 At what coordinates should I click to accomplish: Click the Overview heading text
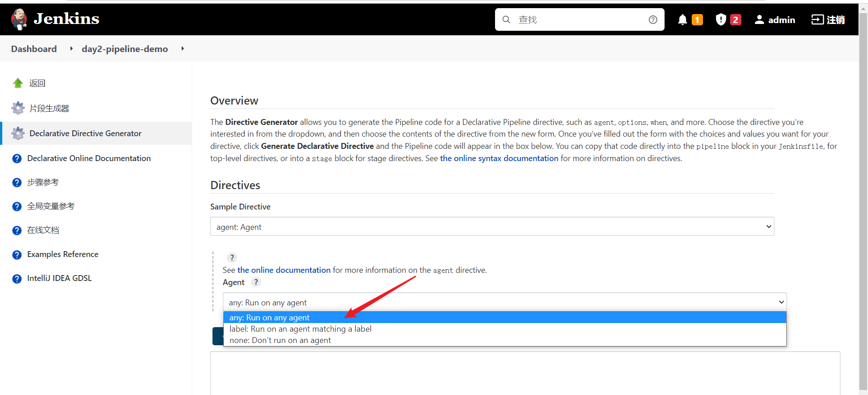click(x=234, y=100)
